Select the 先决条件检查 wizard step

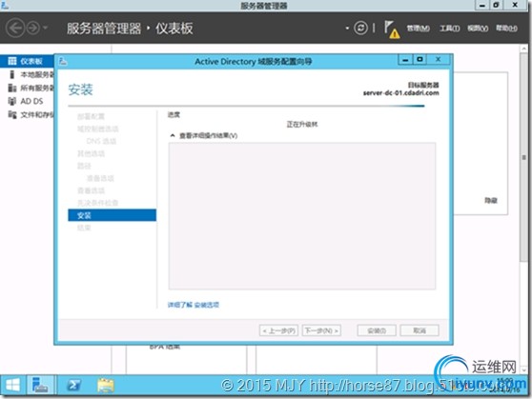pos(97,203)
